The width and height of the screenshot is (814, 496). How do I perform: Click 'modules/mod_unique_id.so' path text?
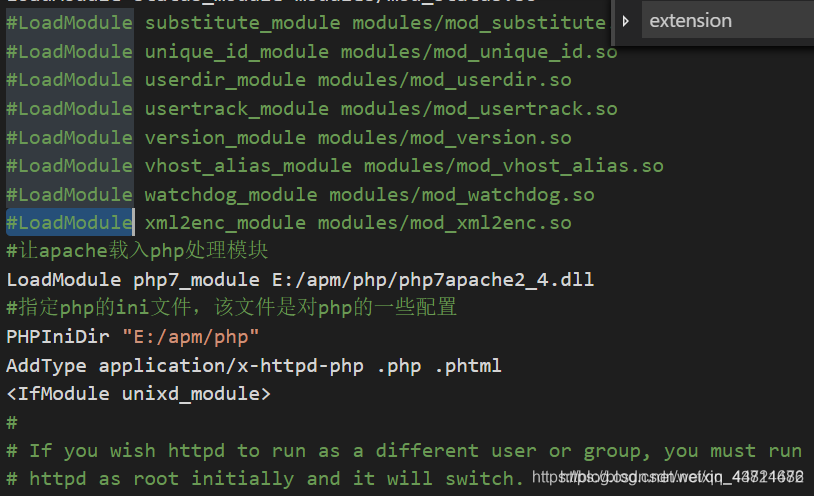click(x=479, y=52)
